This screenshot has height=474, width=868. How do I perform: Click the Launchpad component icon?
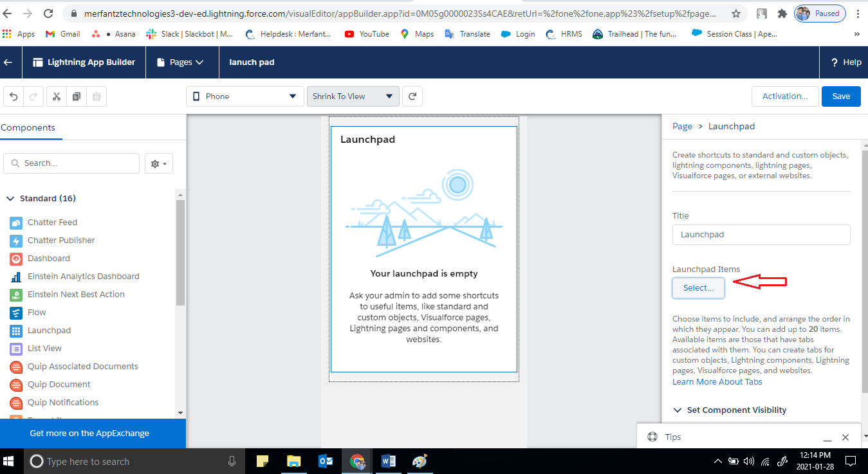coord(16,330)
